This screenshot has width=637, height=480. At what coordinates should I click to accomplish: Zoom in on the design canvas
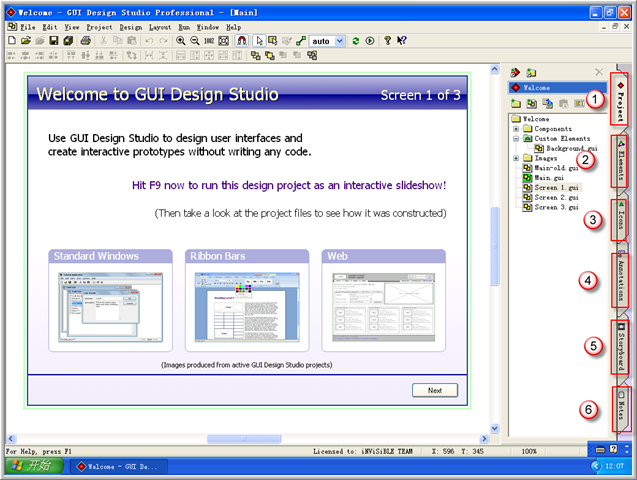click(181, 41)
